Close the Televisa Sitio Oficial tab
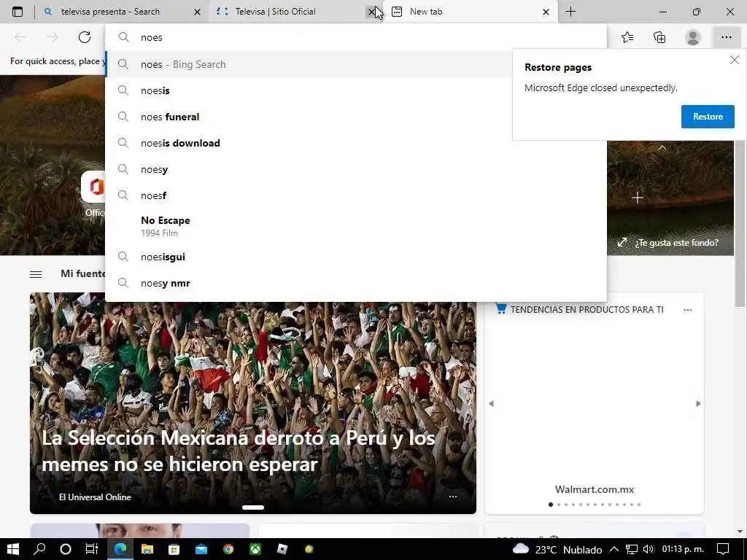Viewport: 747px width, 560px height. click(x=371, y=12)
